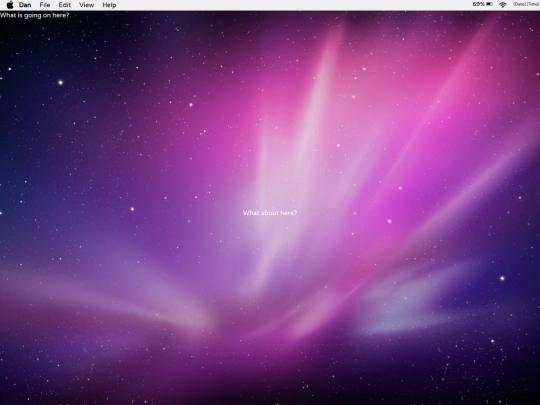Click the battery status icon
The width and height of the screenshot is (540, 405).
(x=489, y=4)
